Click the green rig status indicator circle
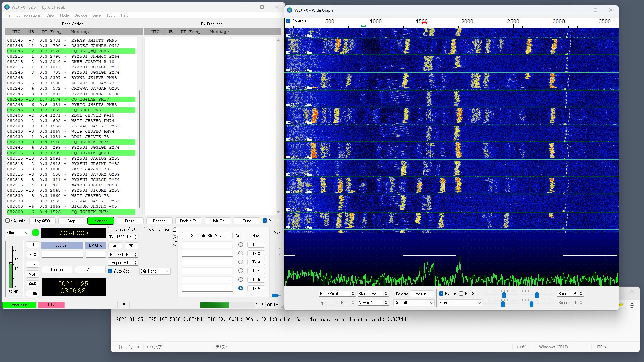This screenshot has height=362, width=644. click(35, 233)
